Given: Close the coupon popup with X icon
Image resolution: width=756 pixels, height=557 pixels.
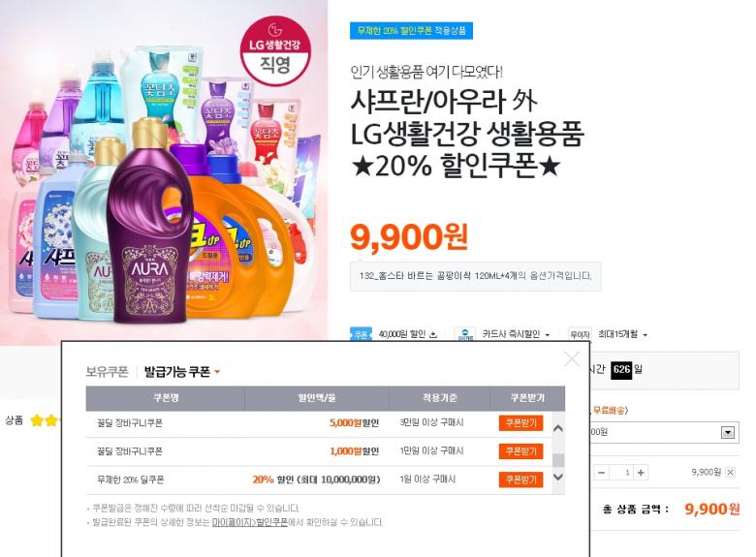Looking at the screenshot, I should coord(572,358).
